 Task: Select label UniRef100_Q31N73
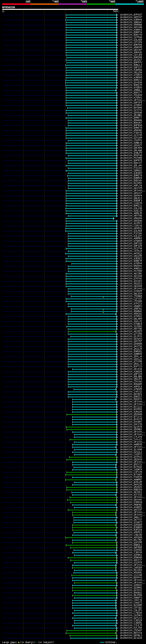click(131, 522)
